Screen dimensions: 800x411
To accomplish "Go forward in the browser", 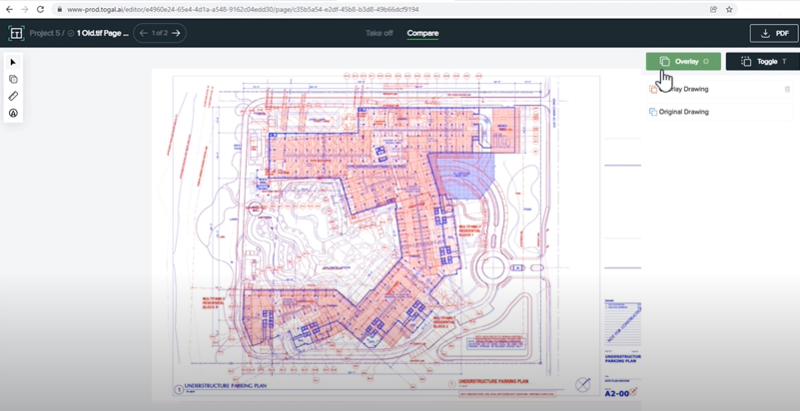I will pyautogui.click(x=24, y=9).
